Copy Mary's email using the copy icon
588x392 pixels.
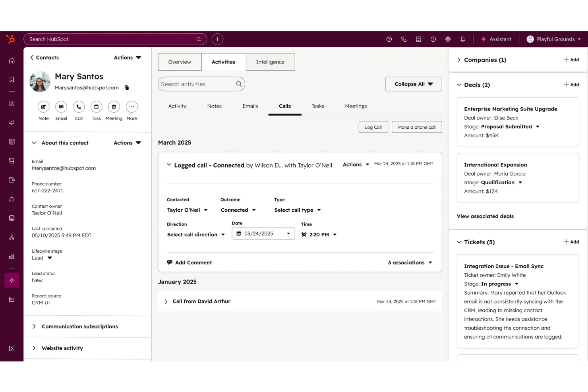point(127,88)
